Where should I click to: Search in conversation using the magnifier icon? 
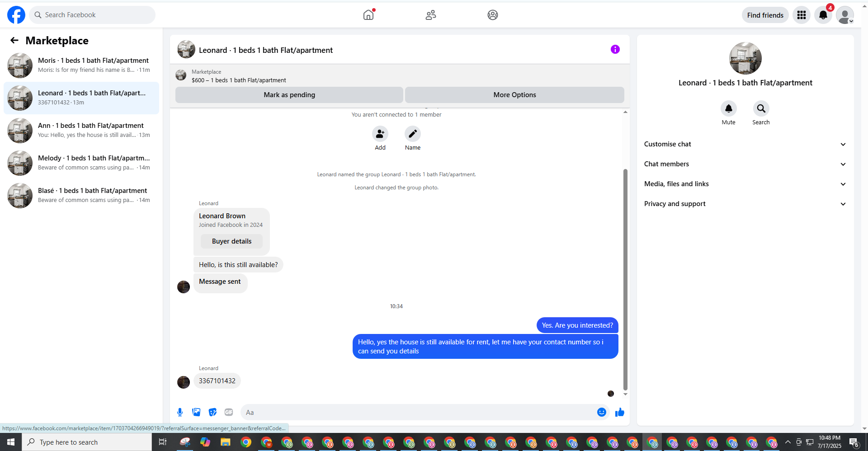pos(761,108)
